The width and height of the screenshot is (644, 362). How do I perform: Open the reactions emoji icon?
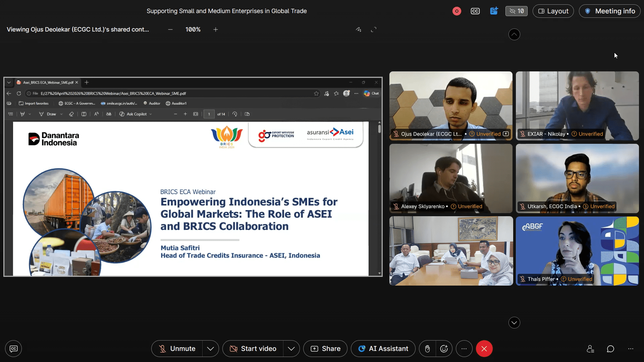pyautogui.click(x=444, y=349)
